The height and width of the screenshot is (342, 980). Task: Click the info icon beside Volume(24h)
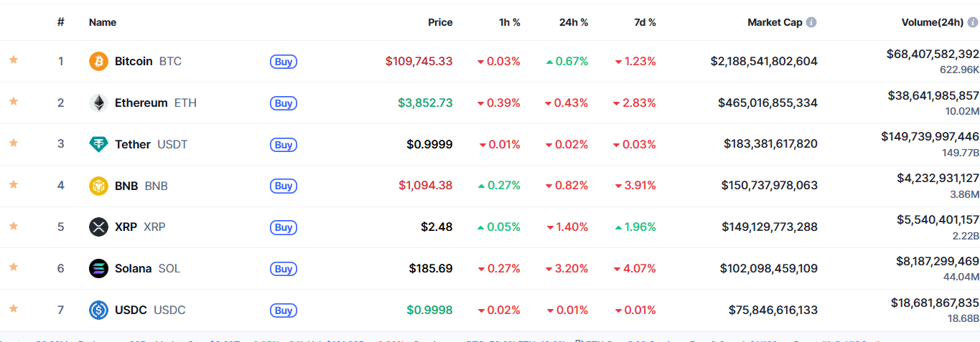973,22
